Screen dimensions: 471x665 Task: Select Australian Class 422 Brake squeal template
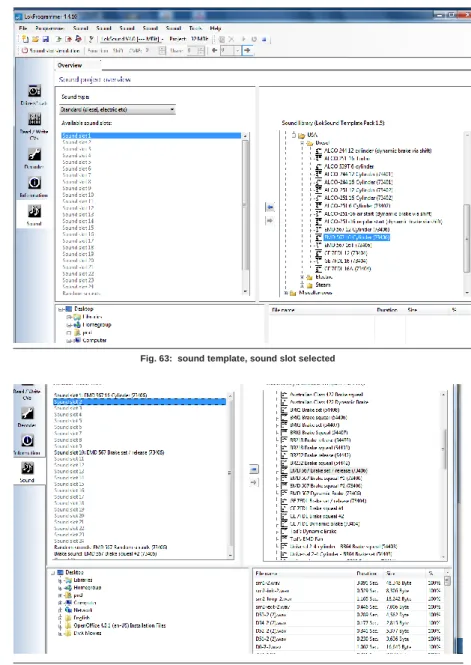(326, 394)
